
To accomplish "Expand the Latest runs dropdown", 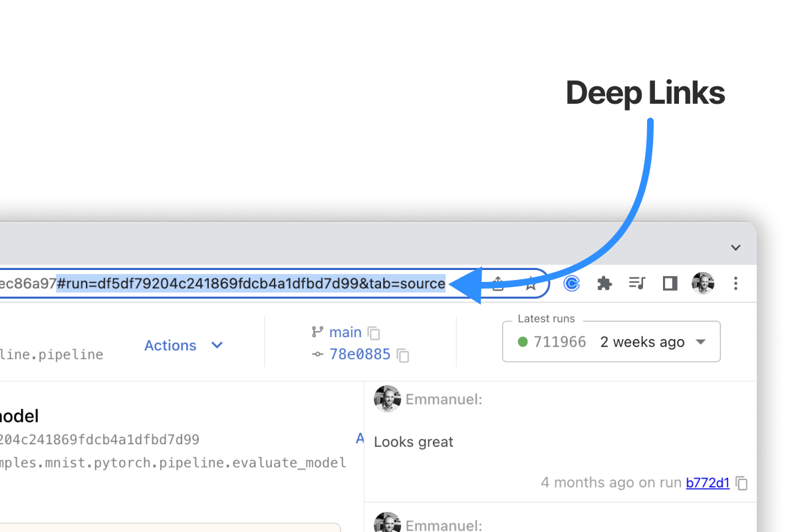I will coord(700,341).
